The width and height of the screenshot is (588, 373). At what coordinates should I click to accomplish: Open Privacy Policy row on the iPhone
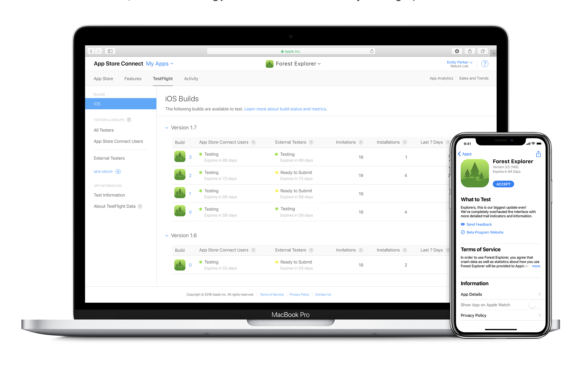[501, 315]
